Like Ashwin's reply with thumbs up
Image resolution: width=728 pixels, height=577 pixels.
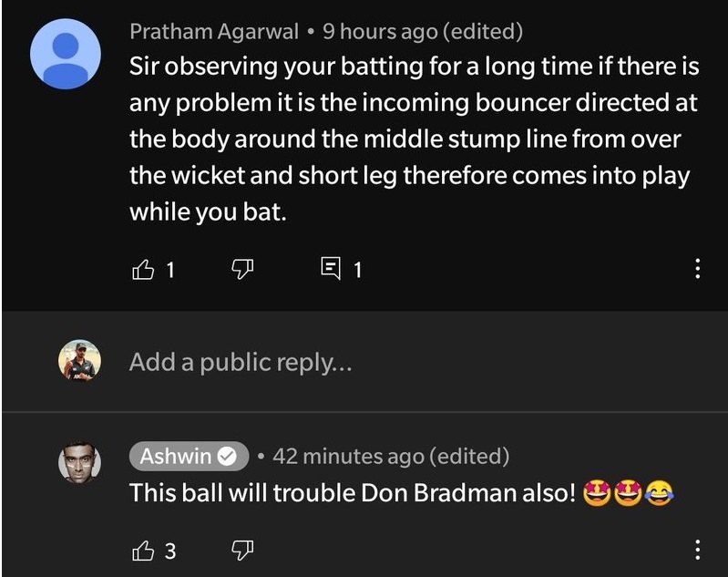tap(144, 551)
